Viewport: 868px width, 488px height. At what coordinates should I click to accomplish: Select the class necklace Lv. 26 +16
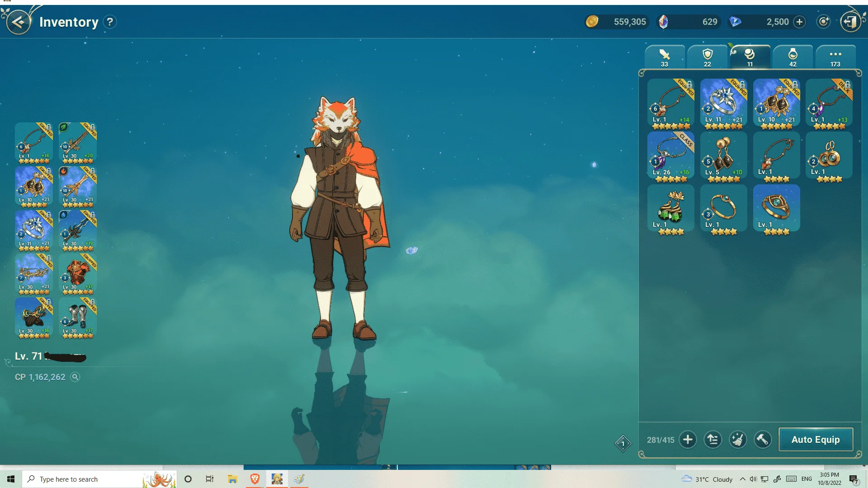[671, 157]
